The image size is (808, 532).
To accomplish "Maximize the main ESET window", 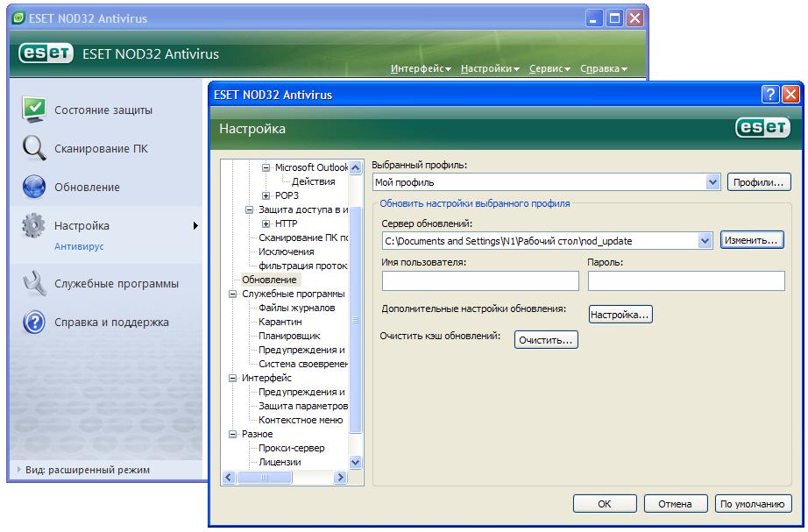I will coord(614,18).
